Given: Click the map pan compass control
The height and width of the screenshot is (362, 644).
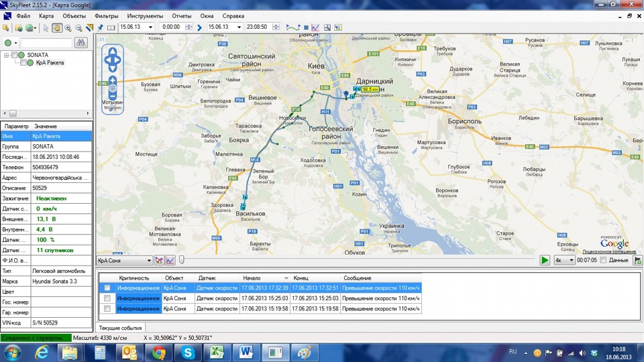Looking at the screenshot, I should tap(113, 60).
